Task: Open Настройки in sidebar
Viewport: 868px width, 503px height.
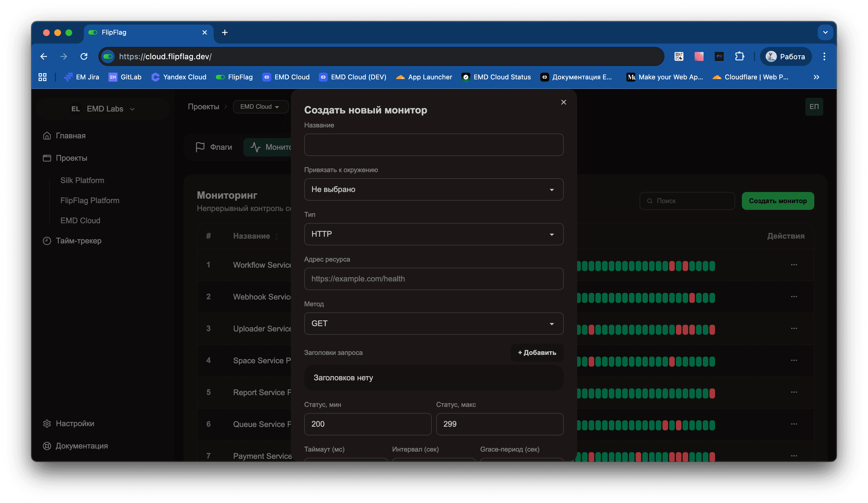Action: 75,423
